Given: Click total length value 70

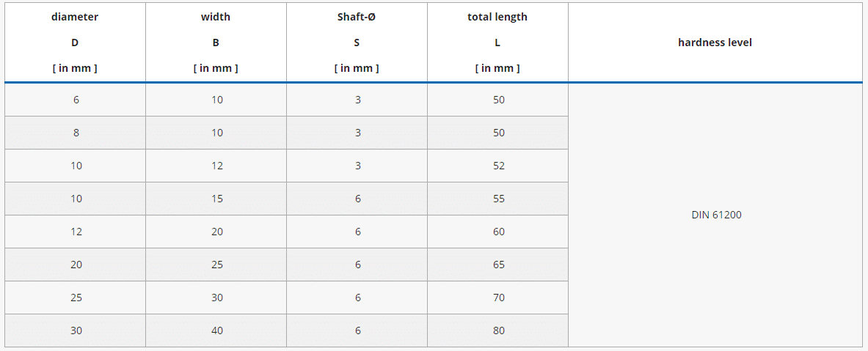Looking at the screenshot, I should click(499, 298).
